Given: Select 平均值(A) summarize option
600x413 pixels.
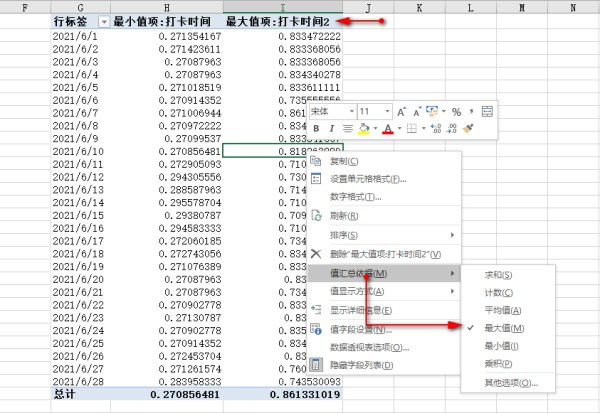Looking at the screenshot, I should (508, 310).
